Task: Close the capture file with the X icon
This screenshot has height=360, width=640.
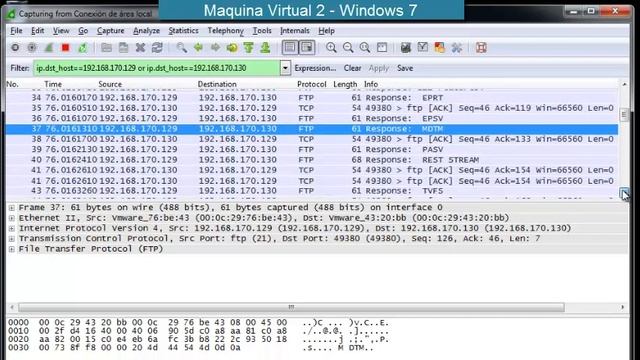Action: [x=140, y=48]
